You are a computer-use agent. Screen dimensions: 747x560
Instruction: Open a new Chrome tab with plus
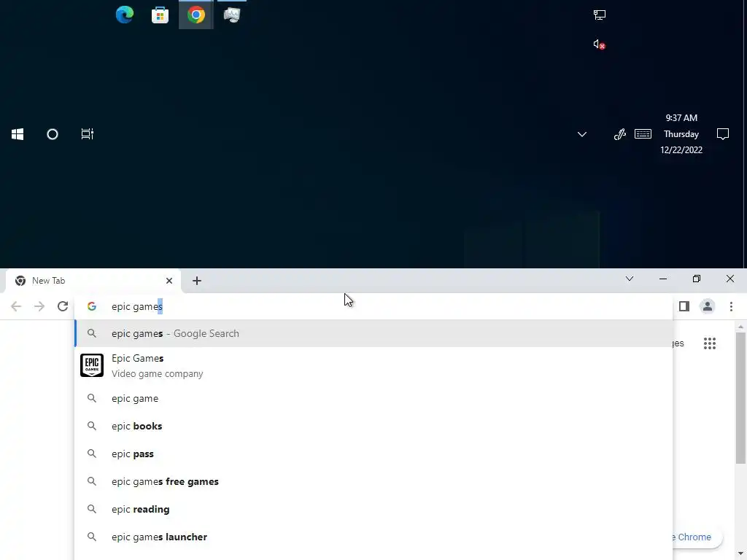click(197, 281)
